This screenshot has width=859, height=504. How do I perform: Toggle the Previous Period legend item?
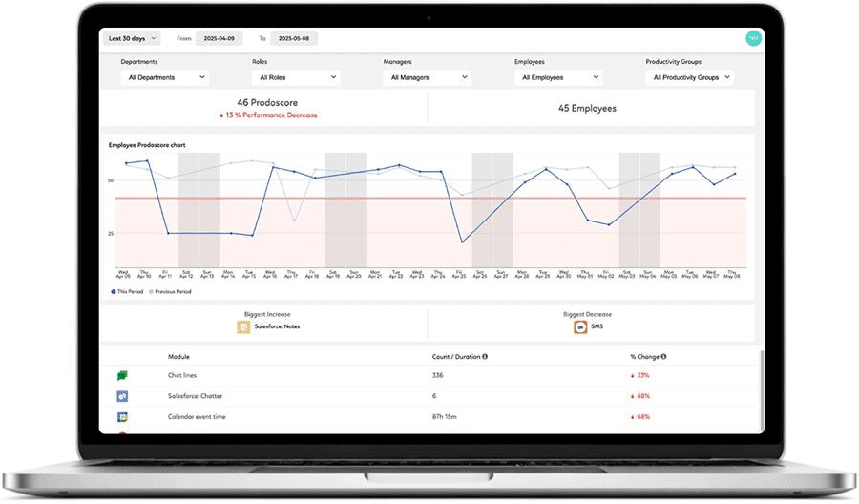click(170, 291)
